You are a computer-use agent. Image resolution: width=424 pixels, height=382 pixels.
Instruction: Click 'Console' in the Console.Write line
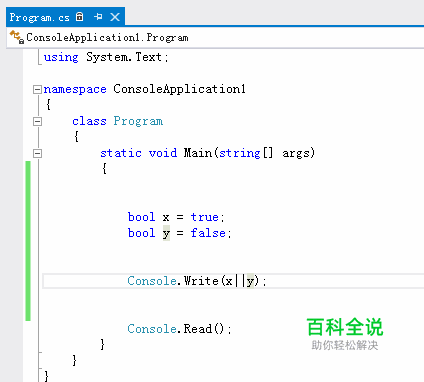[x=152, y=281]
